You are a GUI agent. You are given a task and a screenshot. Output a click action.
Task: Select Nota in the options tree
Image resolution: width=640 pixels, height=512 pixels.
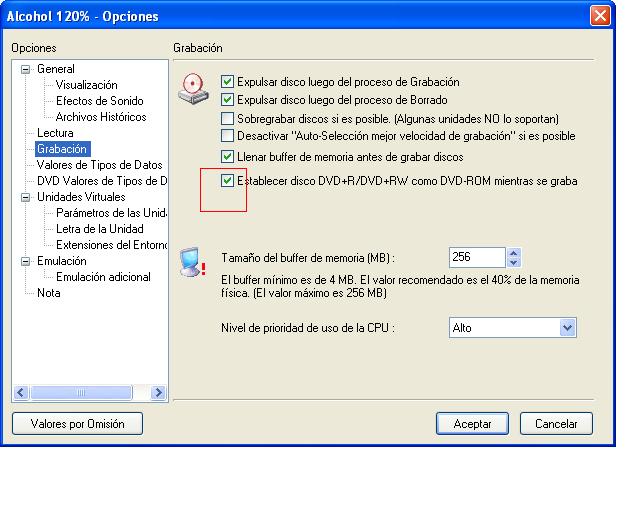pos(49,293)
